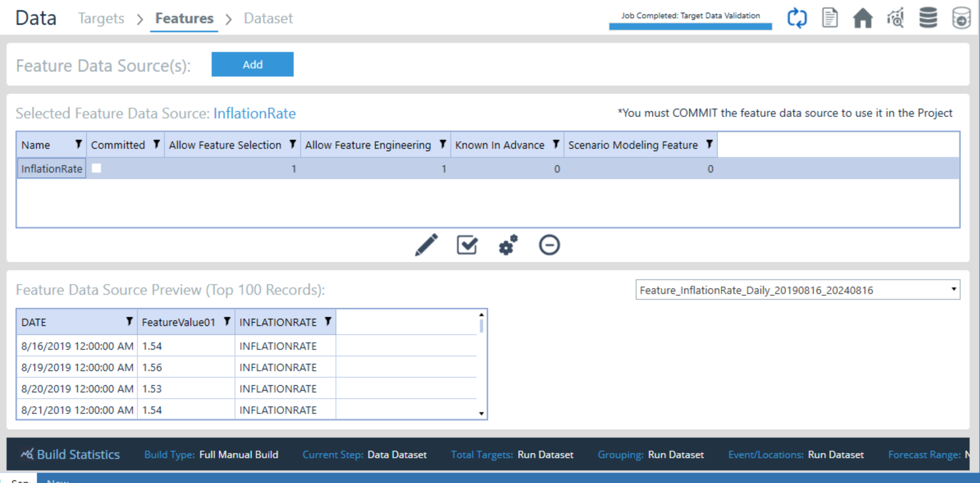Click the job completed progress bar

coord(690,26)
